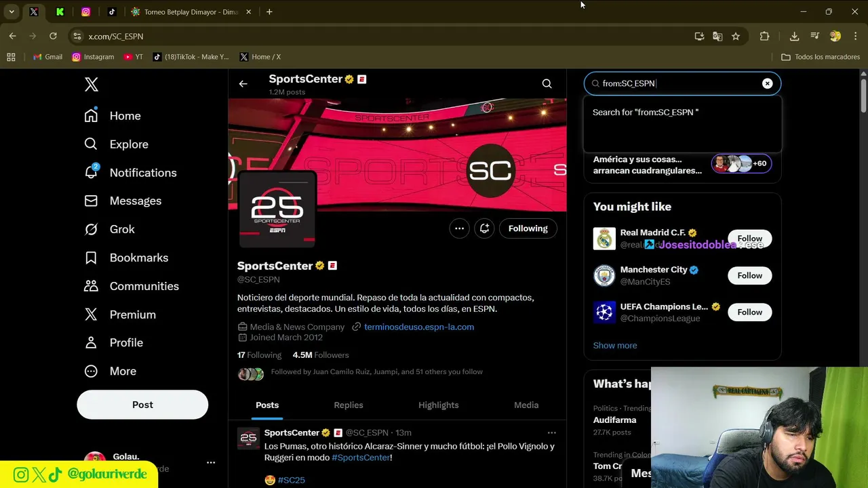
Task: Open the Chrome profile avatar
Action: point(835,36)
